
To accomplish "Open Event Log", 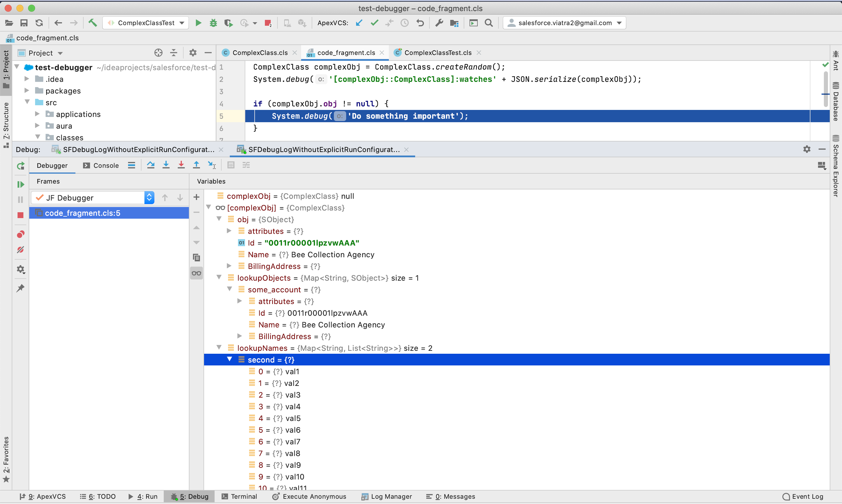I will tap(803, 496).
